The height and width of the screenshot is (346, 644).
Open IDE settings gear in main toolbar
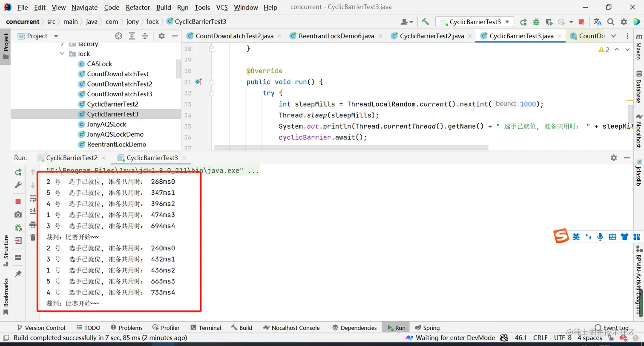tap(624, 22)
